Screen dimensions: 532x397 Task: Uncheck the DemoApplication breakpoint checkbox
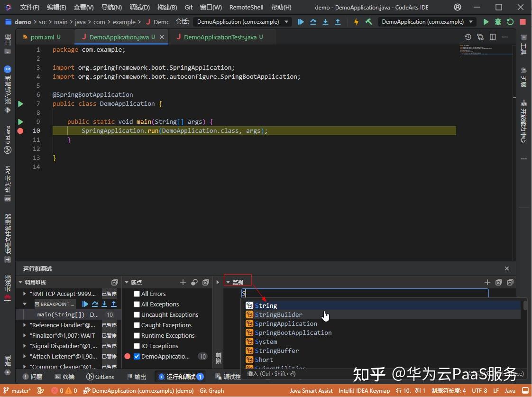click(137, 356)
